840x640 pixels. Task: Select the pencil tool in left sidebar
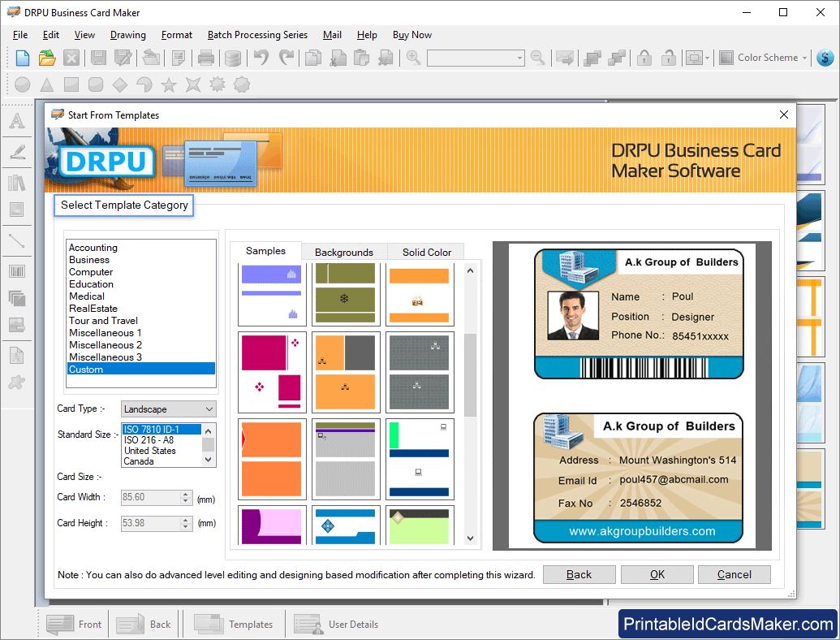(17, 152)
